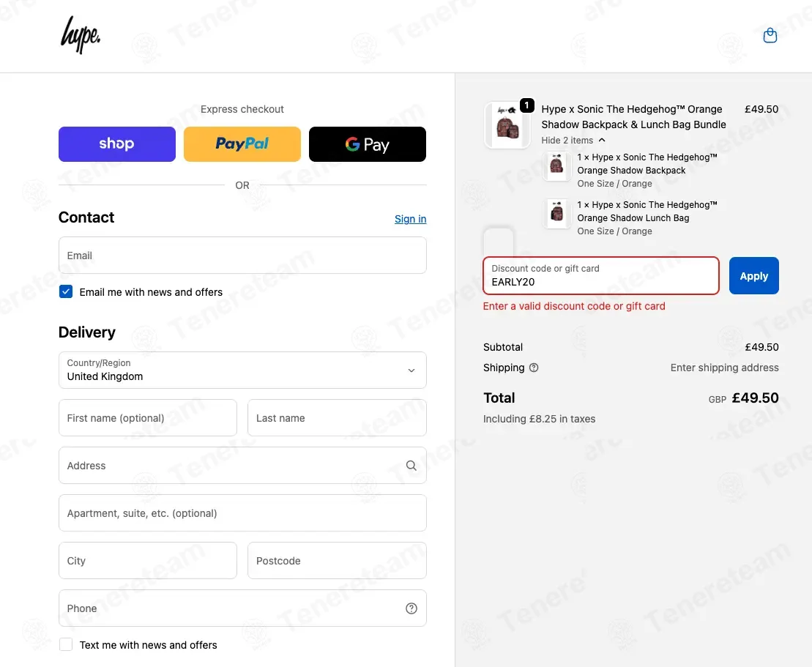The width and height of the screenshot is (812, 667).
Task: Click the Last name field
Action: tap(337, 418)
